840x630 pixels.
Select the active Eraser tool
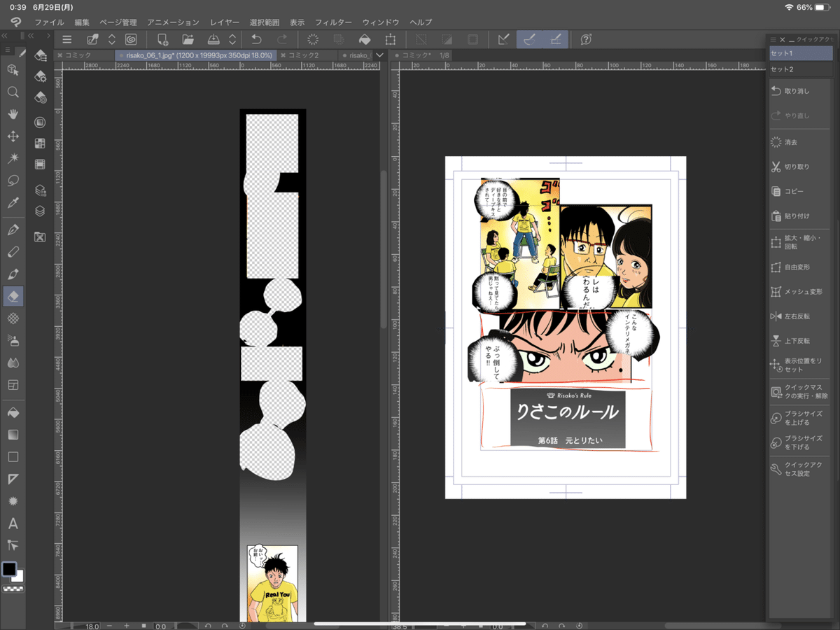pyautogui.click(x=13, y=296)
